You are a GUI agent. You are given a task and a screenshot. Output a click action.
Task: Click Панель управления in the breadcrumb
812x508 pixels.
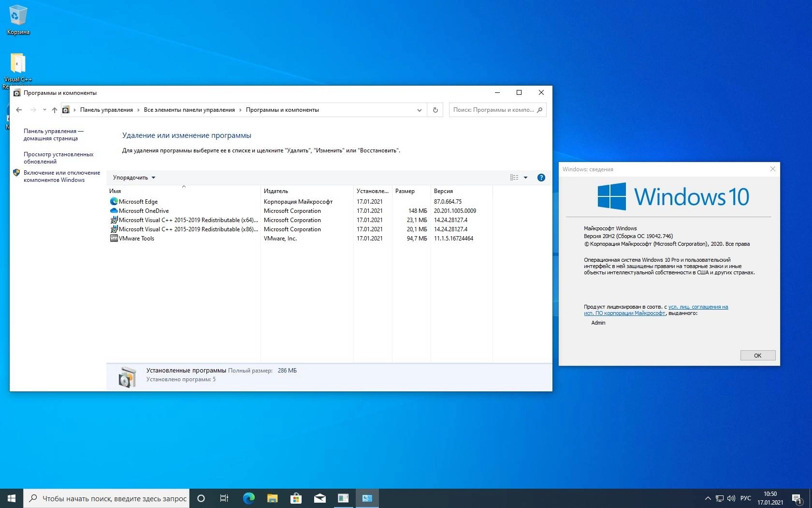[106, 110]
